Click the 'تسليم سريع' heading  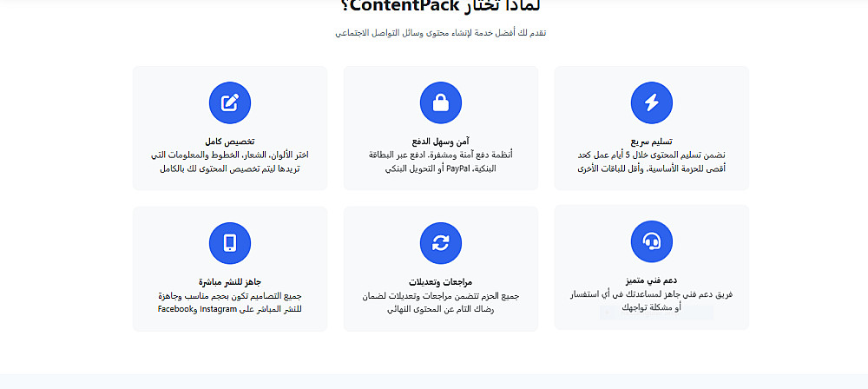coord(652,141)
